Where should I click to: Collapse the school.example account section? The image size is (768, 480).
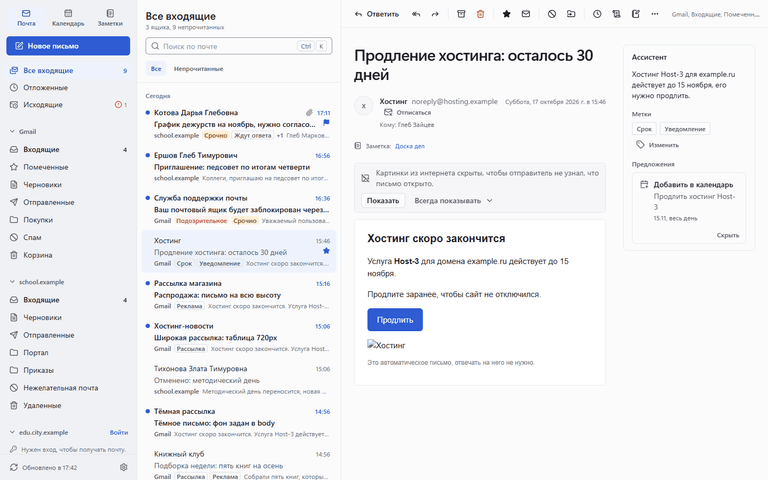click(x=12, y=282)
